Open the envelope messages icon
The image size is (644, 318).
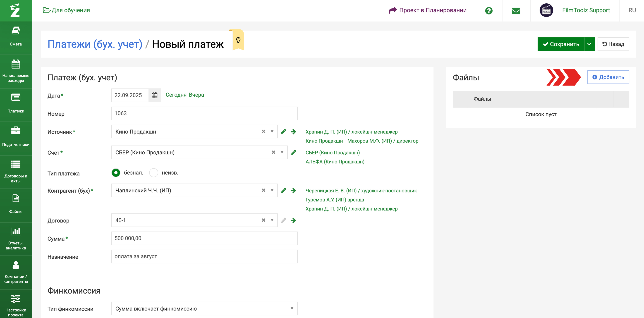pos(516,10)
